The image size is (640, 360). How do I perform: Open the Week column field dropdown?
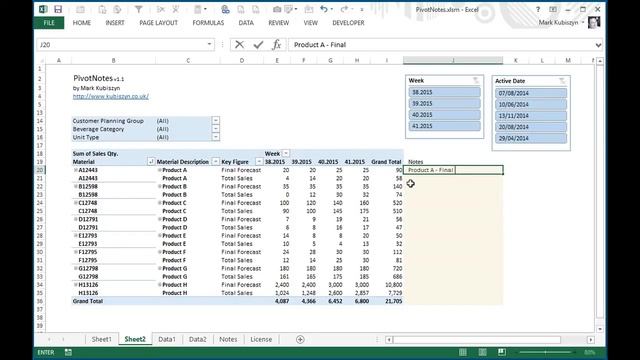[x=286, y=153]
